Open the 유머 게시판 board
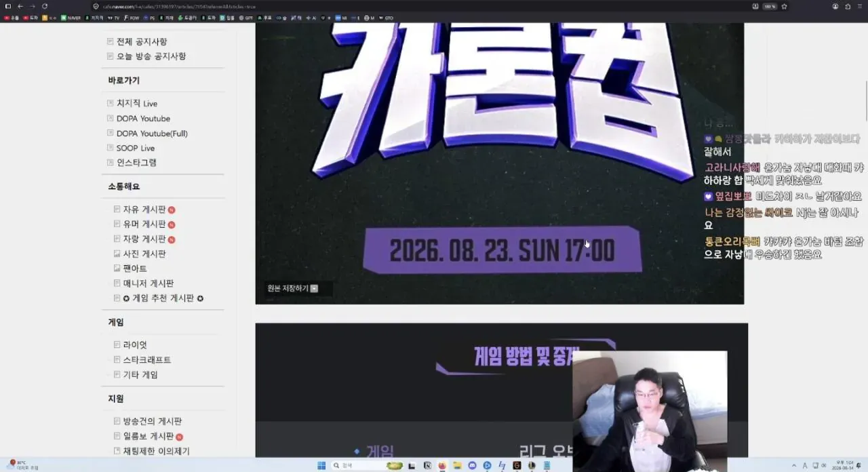This screenshot has height=472, width=868. pos(144,224)
